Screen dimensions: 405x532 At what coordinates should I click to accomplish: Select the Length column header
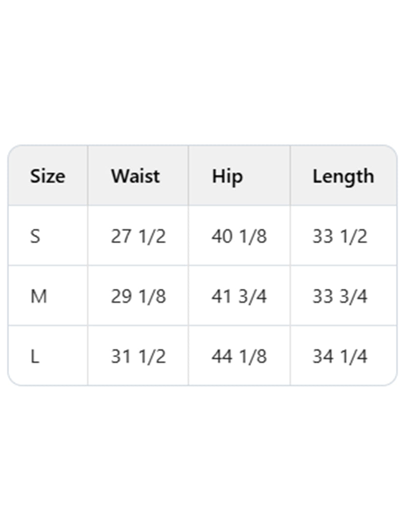click(343, 176)
